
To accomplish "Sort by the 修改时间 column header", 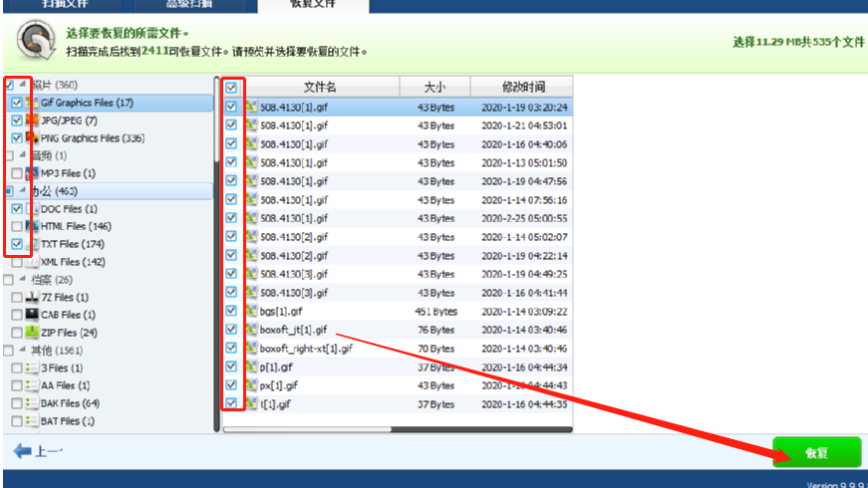I will point(522,87).
